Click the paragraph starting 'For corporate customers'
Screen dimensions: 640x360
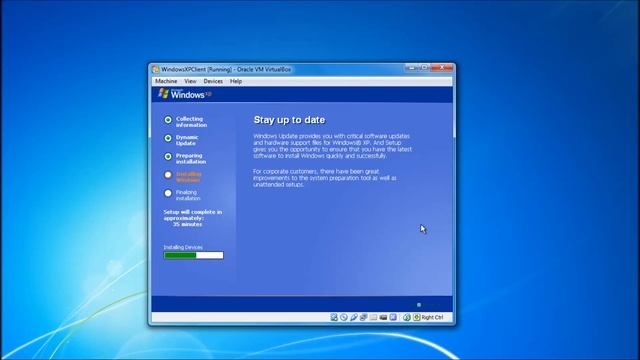click(x=325, y=178)
